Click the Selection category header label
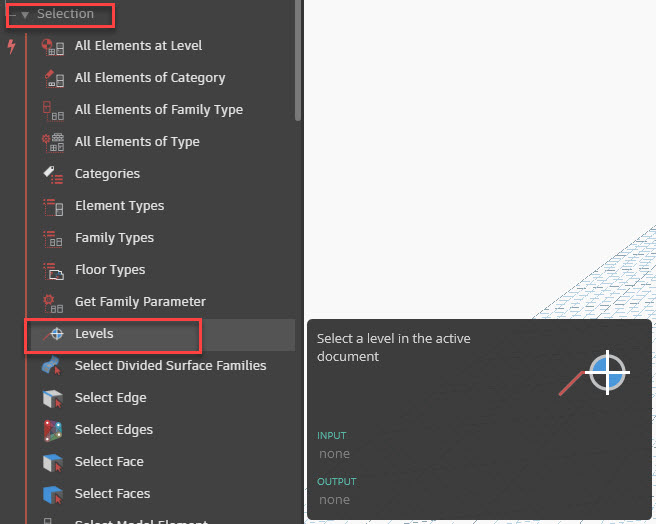 [x=65, y=14]
